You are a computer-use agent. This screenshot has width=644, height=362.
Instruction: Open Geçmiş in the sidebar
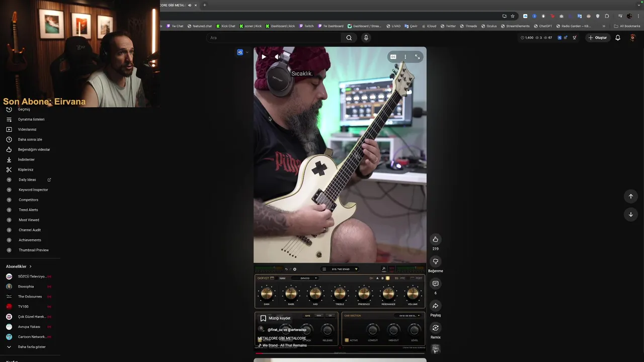(30, 109)
